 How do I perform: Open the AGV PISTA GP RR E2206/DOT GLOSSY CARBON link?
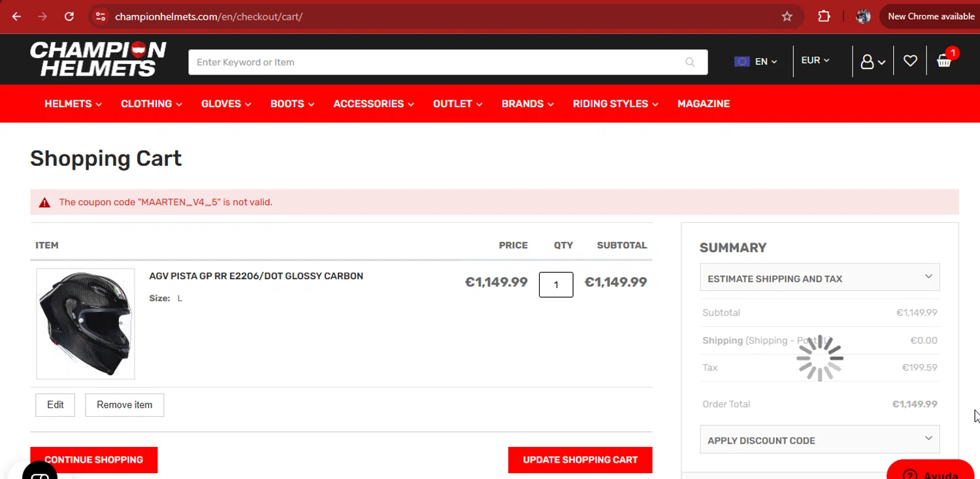point(256,276)
